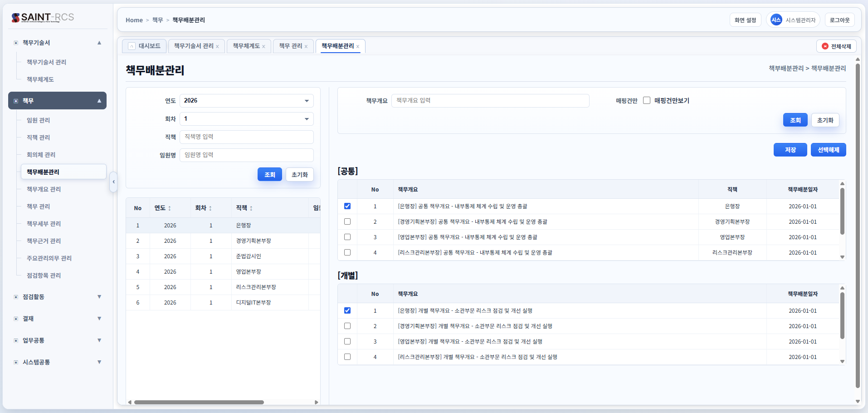Click the red 전체삭제 delete icon
868x413 pixels.
[x=825, y=46]
